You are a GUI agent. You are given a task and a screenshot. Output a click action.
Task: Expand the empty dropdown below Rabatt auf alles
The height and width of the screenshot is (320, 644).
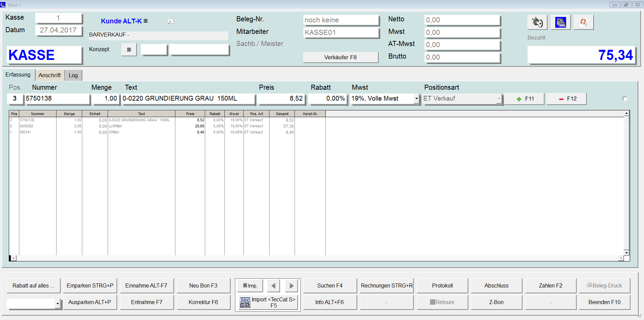click(x=58, y=304)
